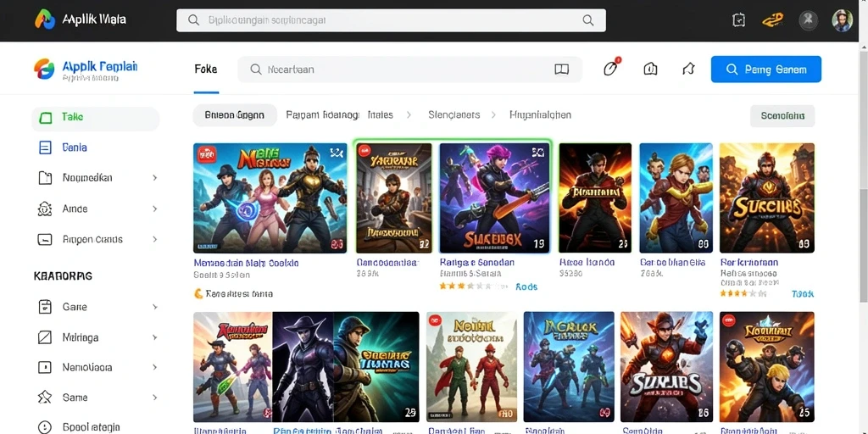The height and width of the screenshot is (434, 868).
Task: Click the colorful logo in the dark top bar
Action: [45, 20]
